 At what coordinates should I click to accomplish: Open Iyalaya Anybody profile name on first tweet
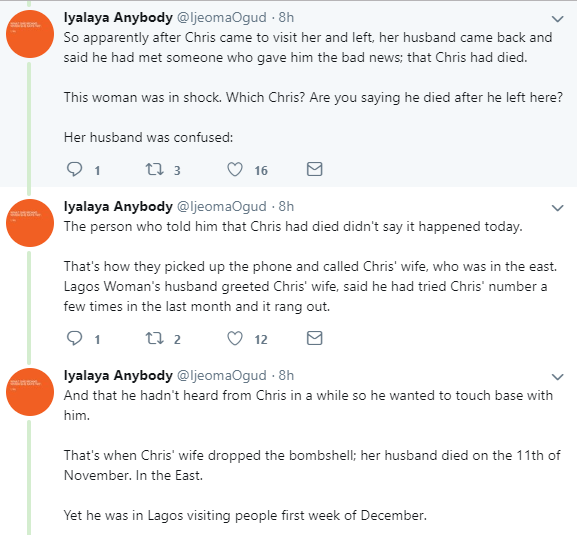click(x=118, y=17)
